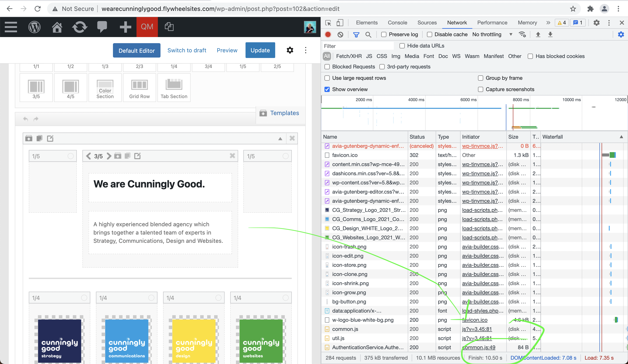
Task: Check Blocked Requests option
Action: tap(327, 67)
